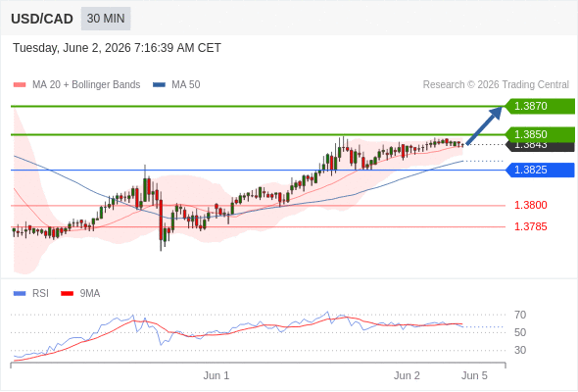Click the 1.3825 pivot price tag
578x392 pixels.
(x=540, y=170)
